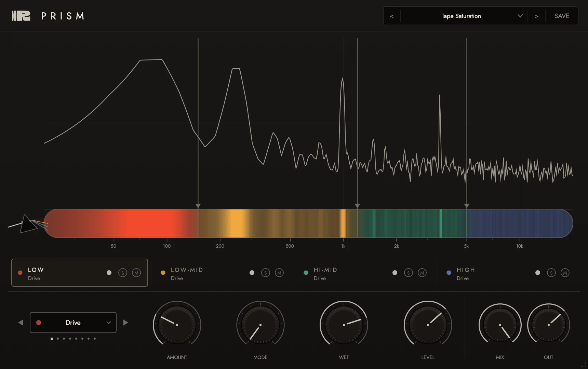The width and height of the screenshot is (588, 369).
Task: Click the prism refraction triangle icon
Action: click(28, 224)
